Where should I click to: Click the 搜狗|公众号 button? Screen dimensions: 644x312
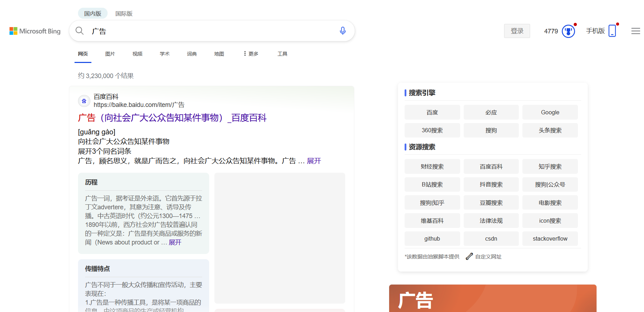pyautogui.click(x=550, y=184)
